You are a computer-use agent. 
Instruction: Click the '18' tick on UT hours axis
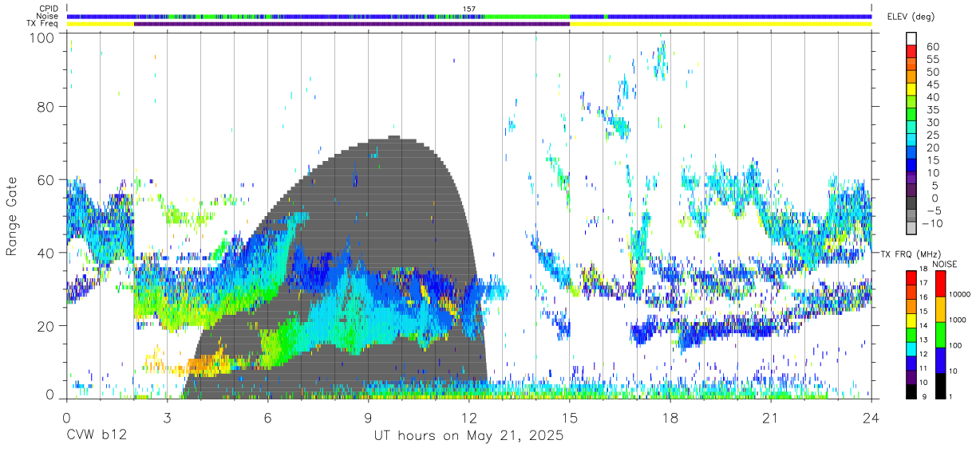tap(670, 418)
